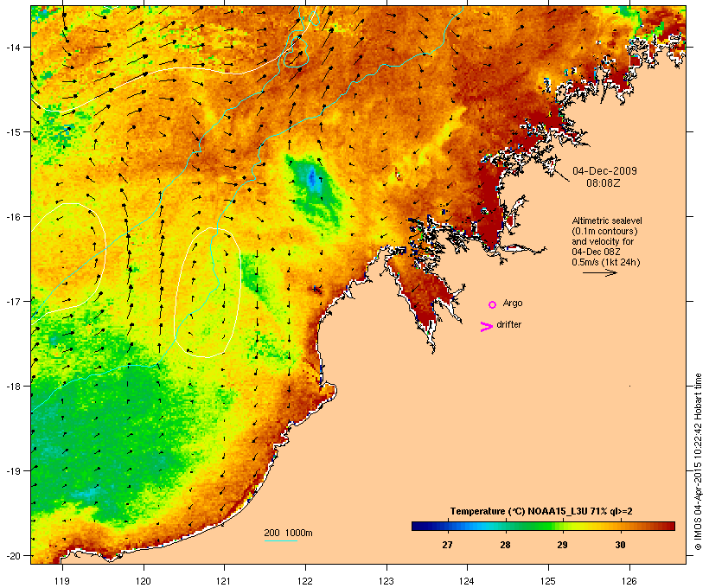Click the 'Argo' legend label
The height and width of the screenshot is (588, 709).
click(x=513, y=303)
